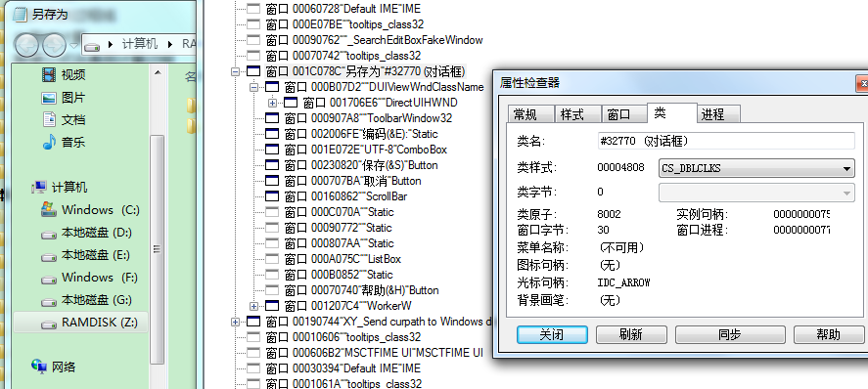
Task: Click window icon of 001706E6 DirectUIHWND node
Action: (291, 103)
